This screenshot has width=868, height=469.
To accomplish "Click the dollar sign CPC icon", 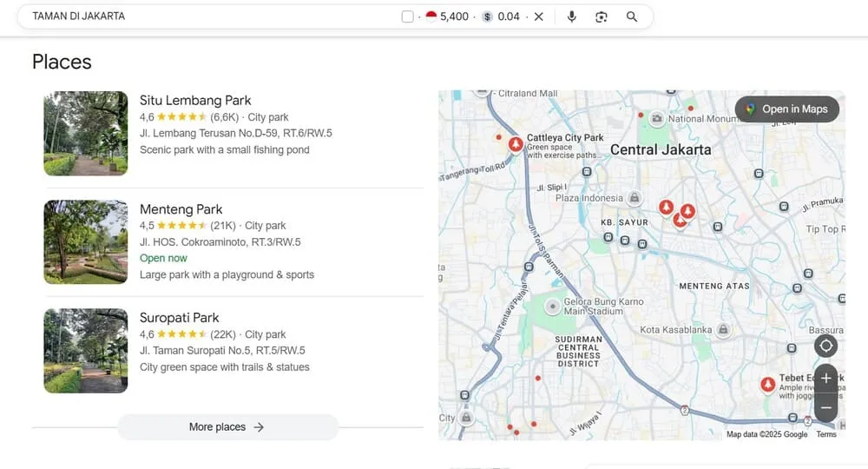I will pos(487,17).
